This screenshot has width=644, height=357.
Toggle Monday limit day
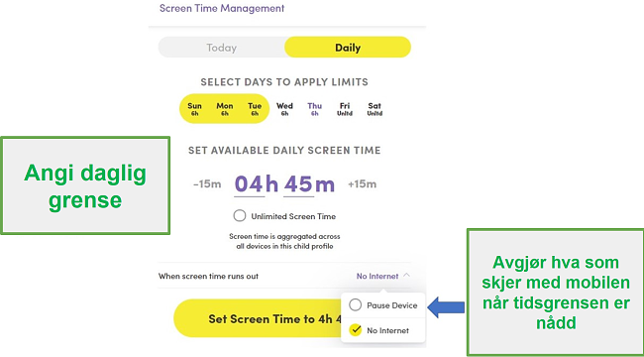click(x=225, y=109)
